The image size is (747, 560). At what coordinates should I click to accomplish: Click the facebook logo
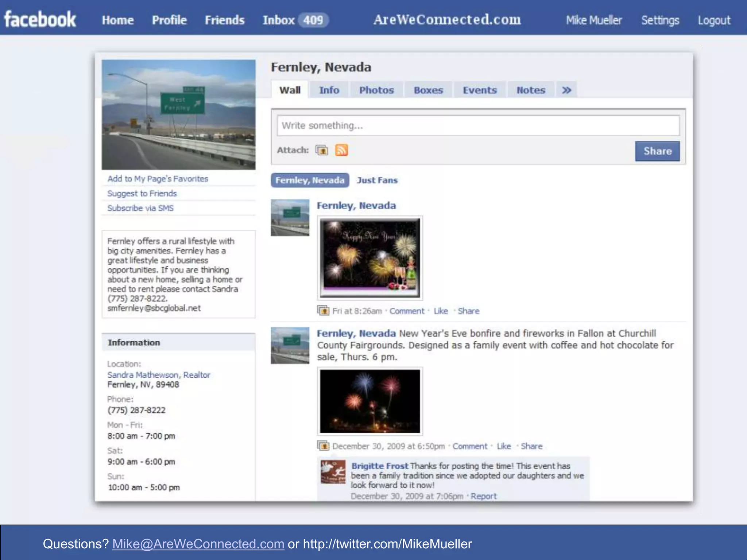point(40,19)
